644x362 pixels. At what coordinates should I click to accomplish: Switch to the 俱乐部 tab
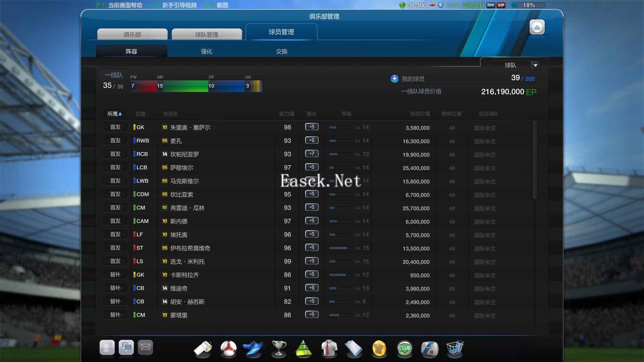pyautogui.click(x=132, y=34)
